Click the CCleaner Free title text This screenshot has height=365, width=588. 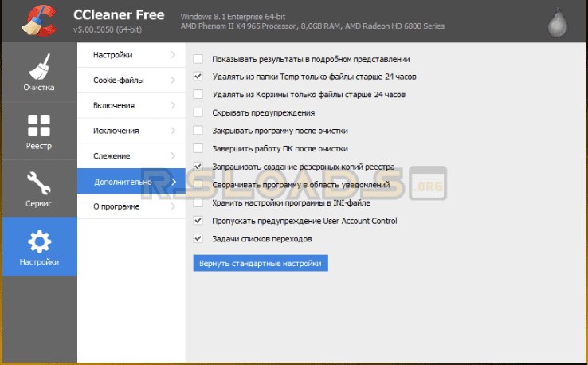tap(119, 14)
